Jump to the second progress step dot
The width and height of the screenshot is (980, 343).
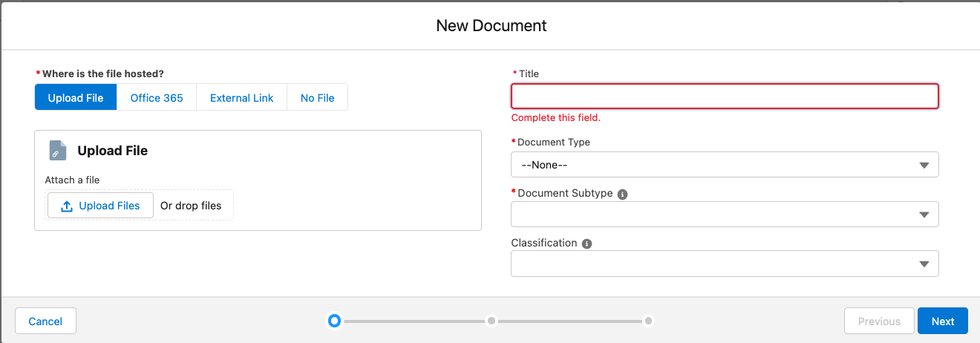(x=491, y=321)
